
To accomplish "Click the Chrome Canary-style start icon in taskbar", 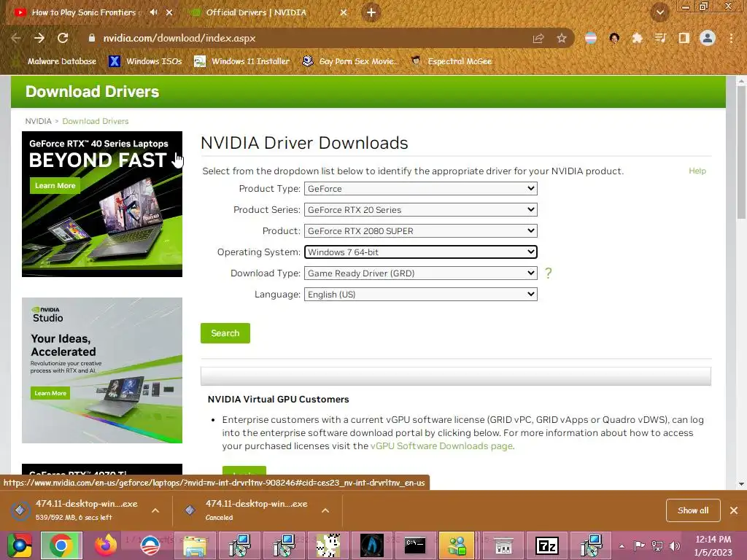I will [x=19, y=545].
